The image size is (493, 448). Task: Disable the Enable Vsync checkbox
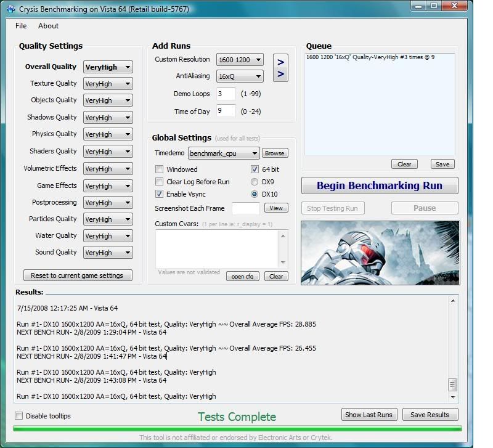pyautogui.click(x=159, y=193)
